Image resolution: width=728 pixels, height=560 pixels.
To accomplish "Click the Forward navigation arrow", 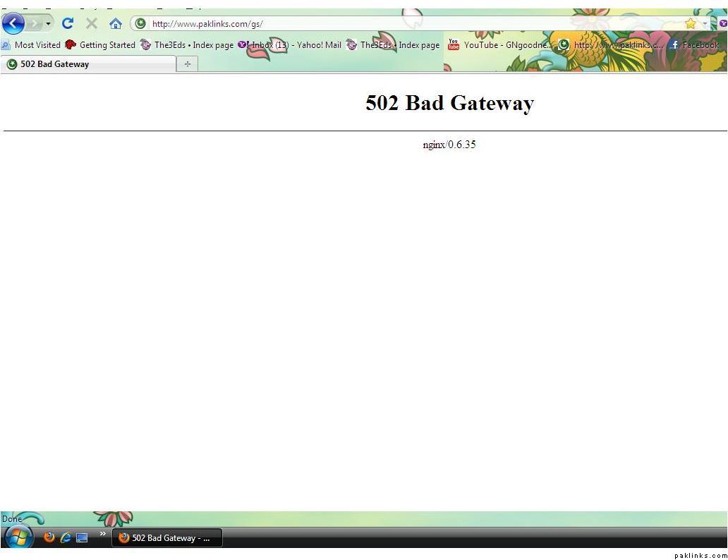I will click(x=34, y=23).
